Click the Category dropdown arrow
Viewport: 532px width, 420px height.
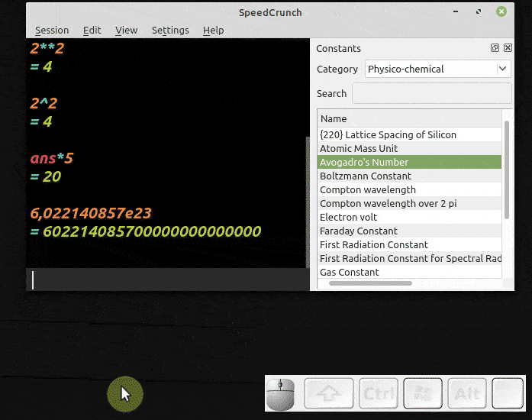[502, 69]
